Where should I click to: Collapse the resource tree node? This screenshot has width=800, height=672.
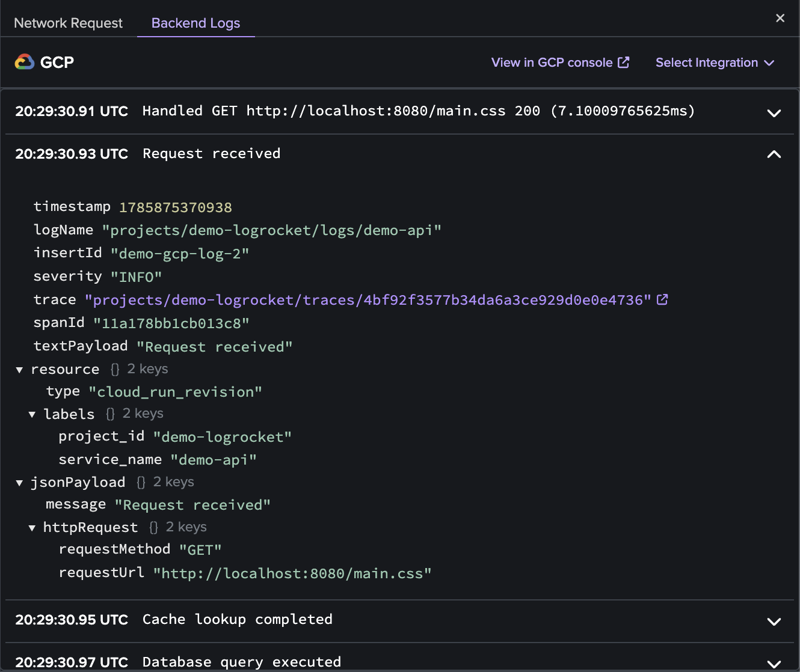coord(19,370)
